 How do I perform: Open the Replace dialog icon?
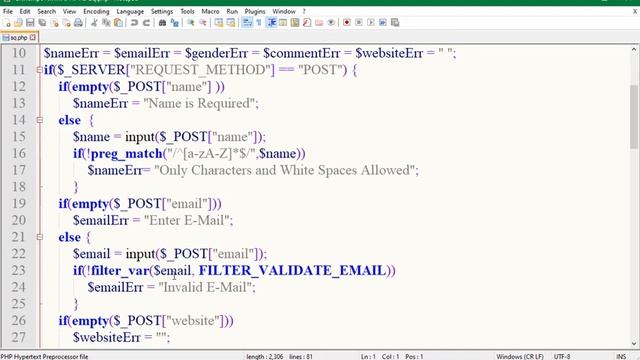coord(174,23)
